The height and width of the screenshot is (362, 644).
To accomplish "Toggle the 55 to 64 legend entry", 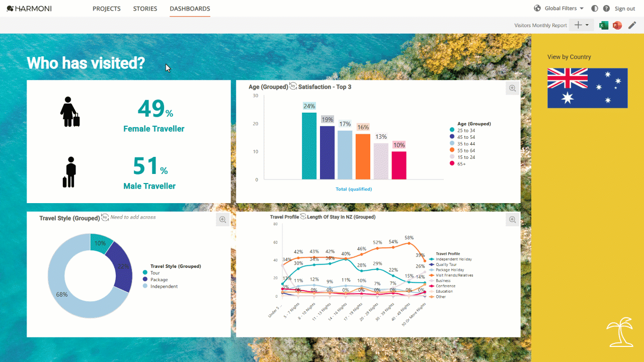I will pyautogui.click(x=463, y=150).
